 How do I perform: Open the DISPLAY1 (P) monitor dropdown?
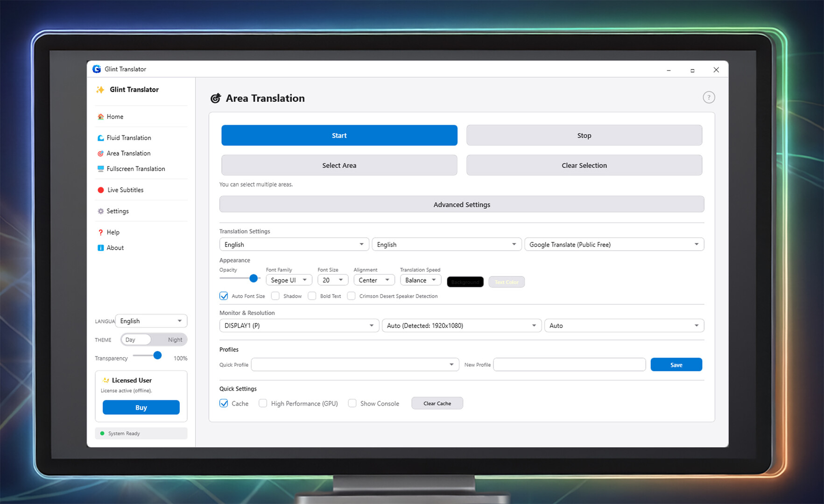(x=299, y=326)
